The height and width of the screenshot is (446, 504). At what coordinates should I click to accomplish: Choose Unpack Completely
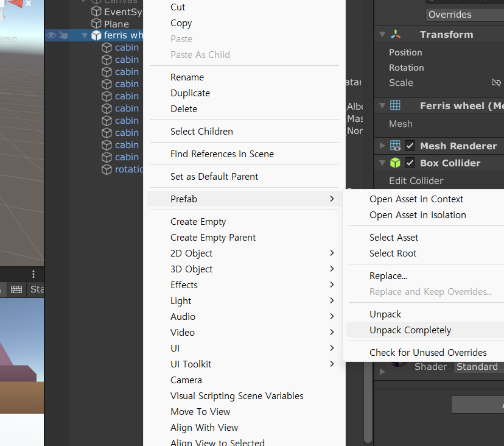425,330
